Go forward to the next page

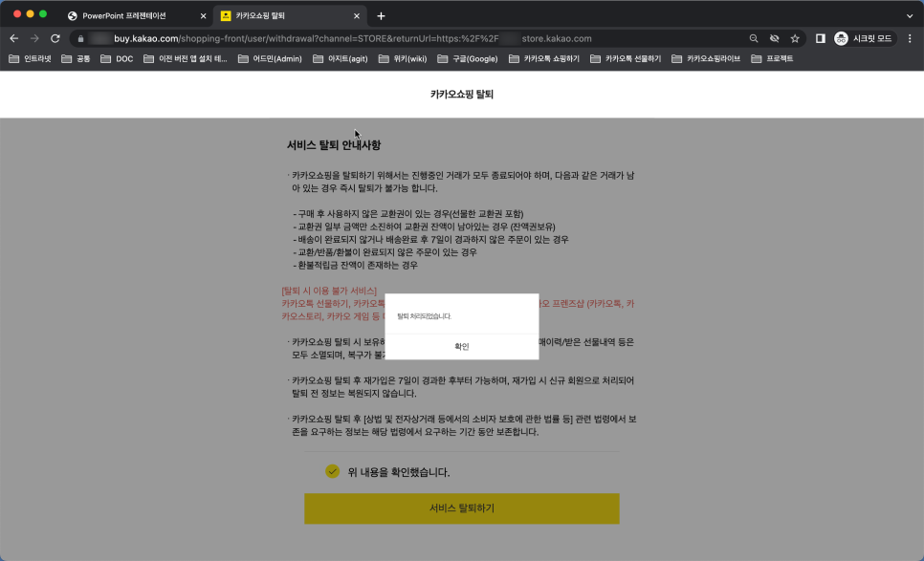tap(34, 38)
